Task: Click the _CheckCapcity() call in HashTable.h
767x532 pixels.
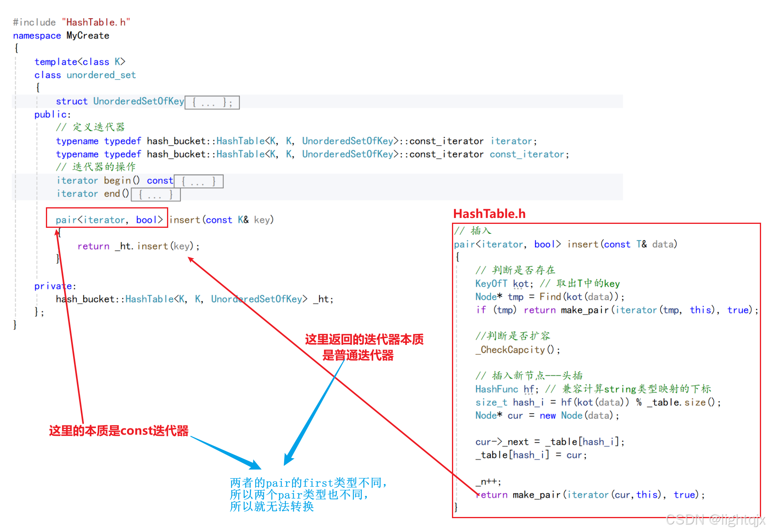Action: (517, 350)
